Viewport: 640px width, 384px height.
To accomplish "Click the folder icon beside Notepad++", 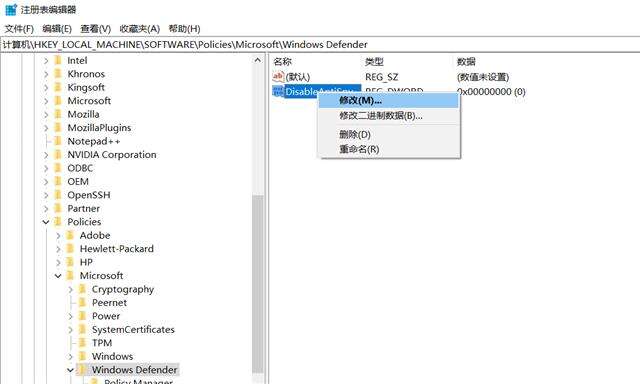I will tap(58, 141).
